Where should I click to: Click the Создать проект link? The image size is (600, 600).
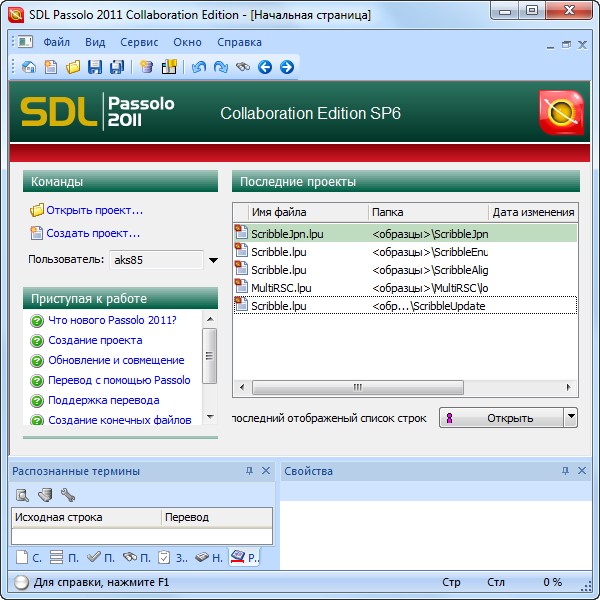[x=93, y=233]
